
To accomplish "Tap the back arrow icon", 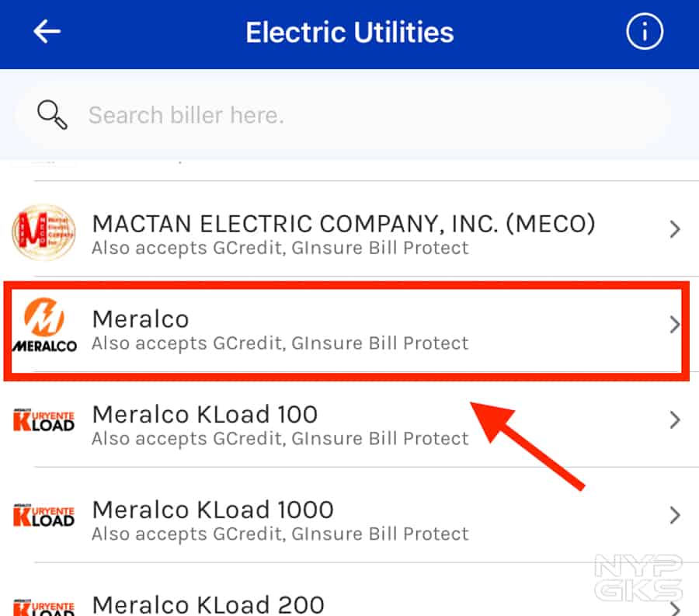I will pos(47,32).
